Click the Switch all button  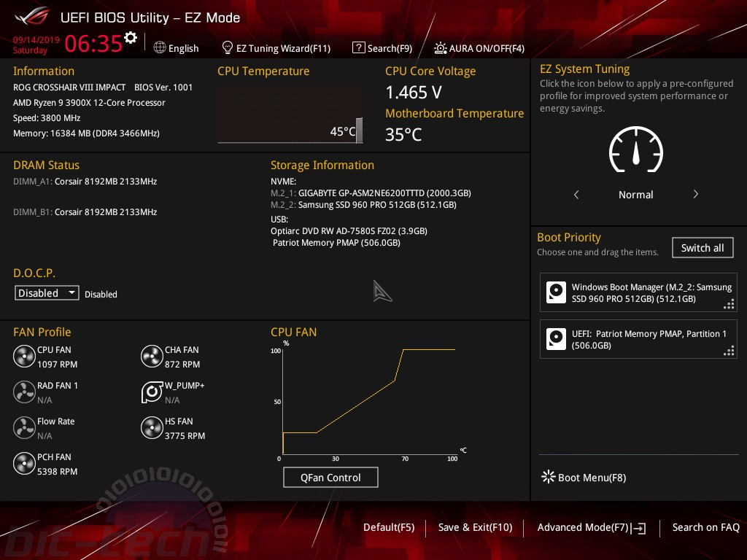(703, 248)
